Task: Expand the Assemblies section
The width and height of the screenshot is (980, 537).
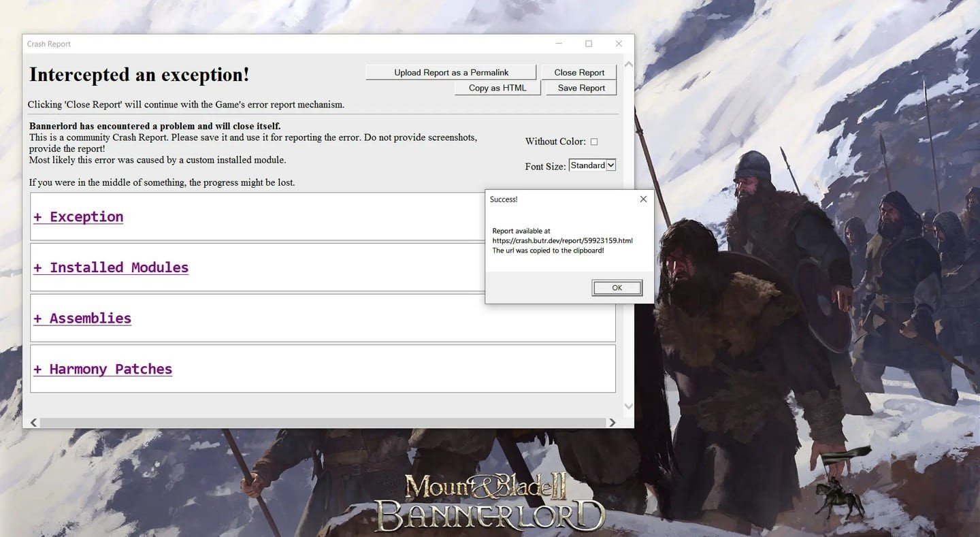Action: coord(82,318)
